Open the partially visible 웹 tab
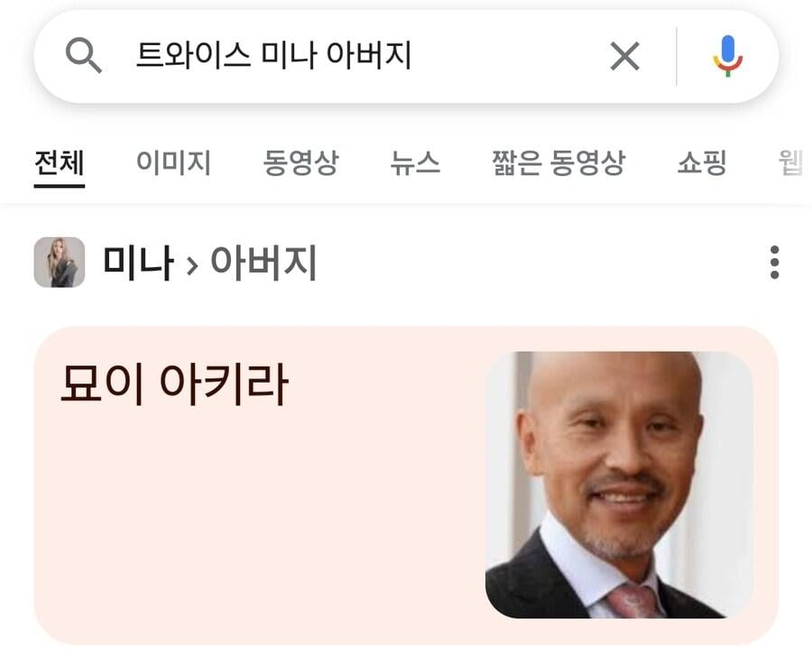The width and height of the screenshot is (812, 666). point(792,163)
